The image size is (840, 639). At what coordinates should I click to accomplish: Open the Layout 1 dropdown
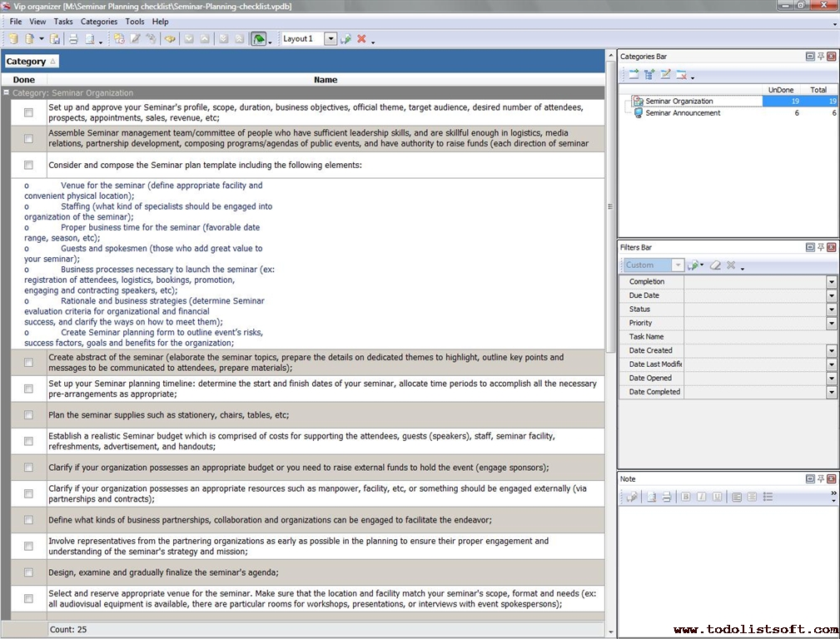pyautogui.click(x=331, y=39)
